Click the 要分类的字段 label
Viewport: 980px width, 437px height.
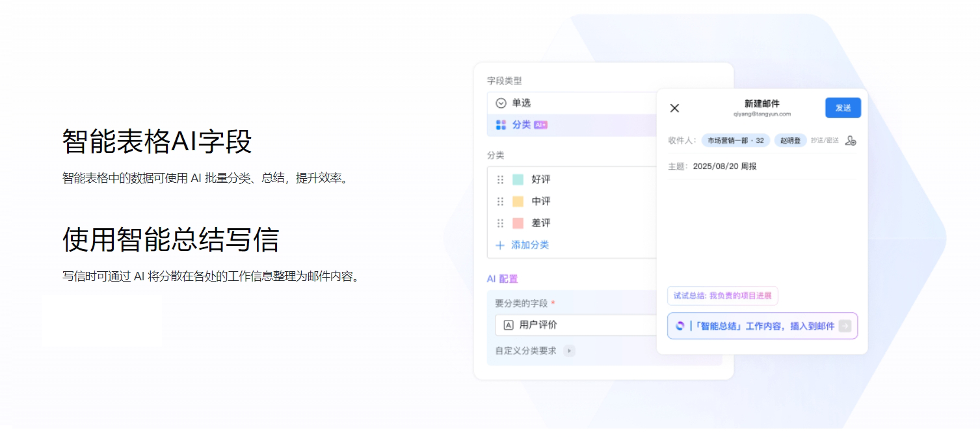(522, 303)
